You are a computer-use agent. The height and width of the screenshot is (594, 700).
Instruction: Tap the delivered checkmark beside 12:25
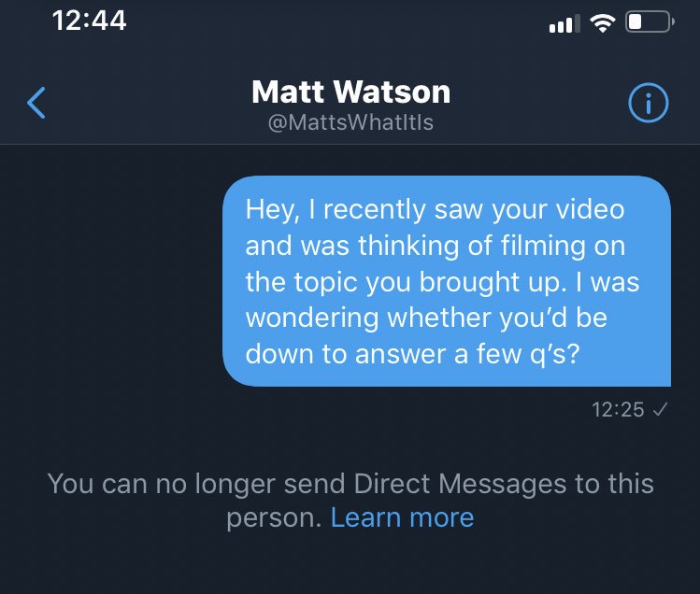(x=660, y=409)
